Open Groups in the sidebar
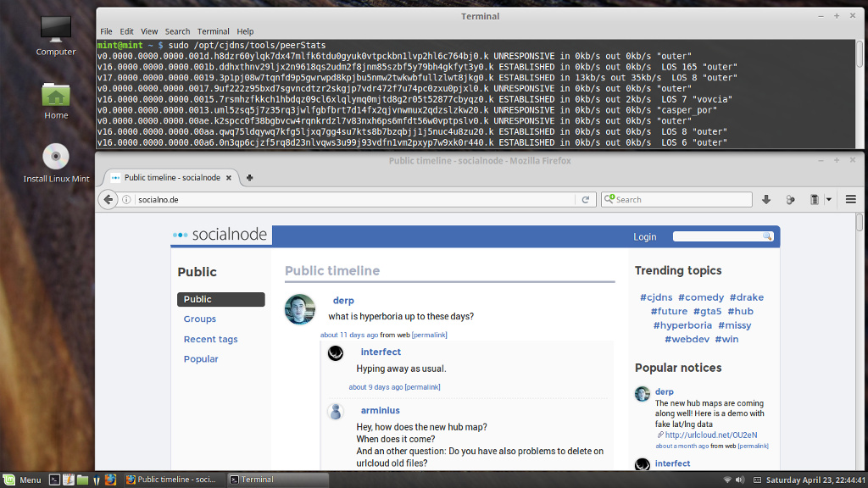The image size is (868, 488). (x=200, y=319)
